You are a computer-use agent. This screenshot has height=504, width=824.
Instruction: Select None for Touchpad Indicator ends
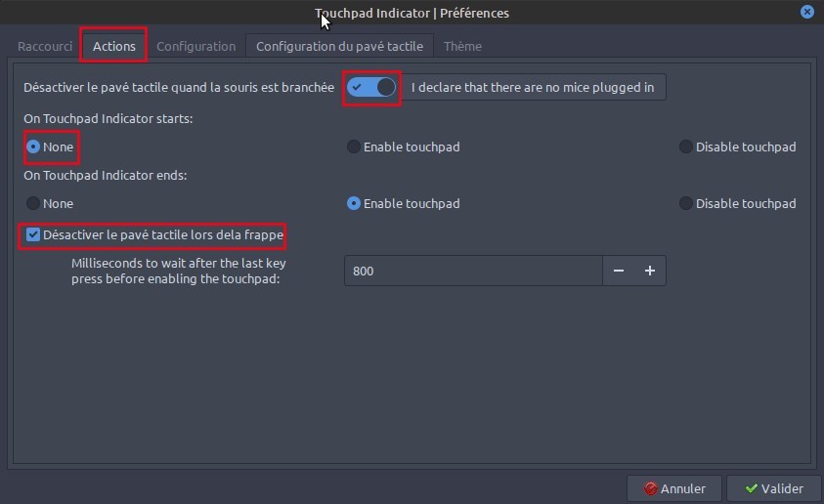(51, 204)
